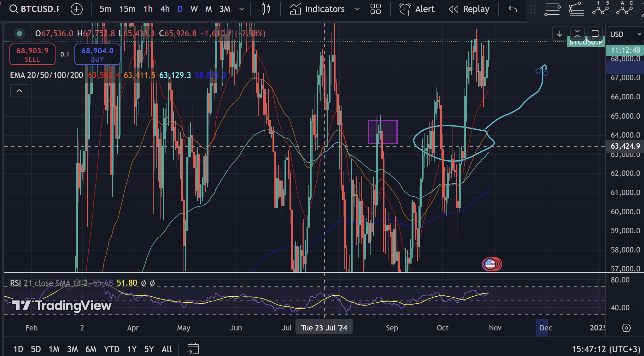The height and width of the screenshot is (356, 644).
Task: Open chart settings gear on time axis
Action: coord(626,328)
